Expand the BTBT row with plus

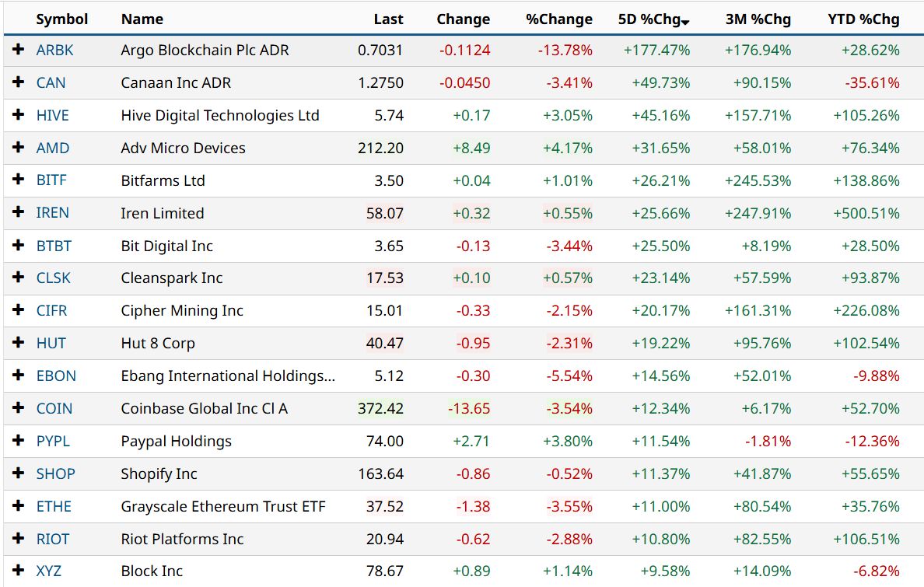click(x=19, y=246)
